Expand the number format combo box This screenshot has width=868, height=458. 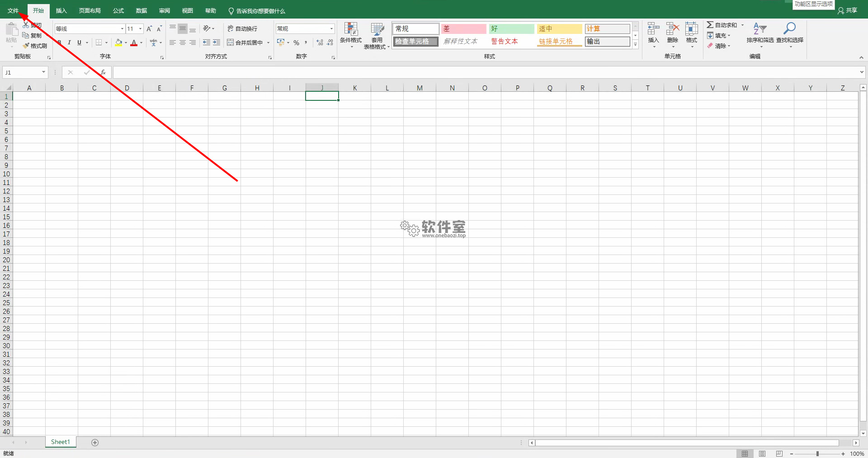[x=331, y=28]
